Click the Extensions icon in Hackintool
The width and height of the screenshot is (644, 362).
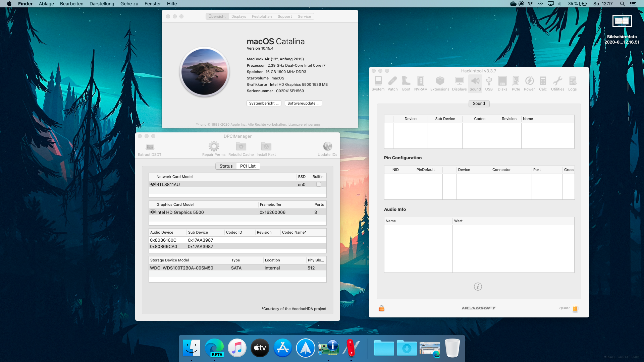tap(440, 83)
